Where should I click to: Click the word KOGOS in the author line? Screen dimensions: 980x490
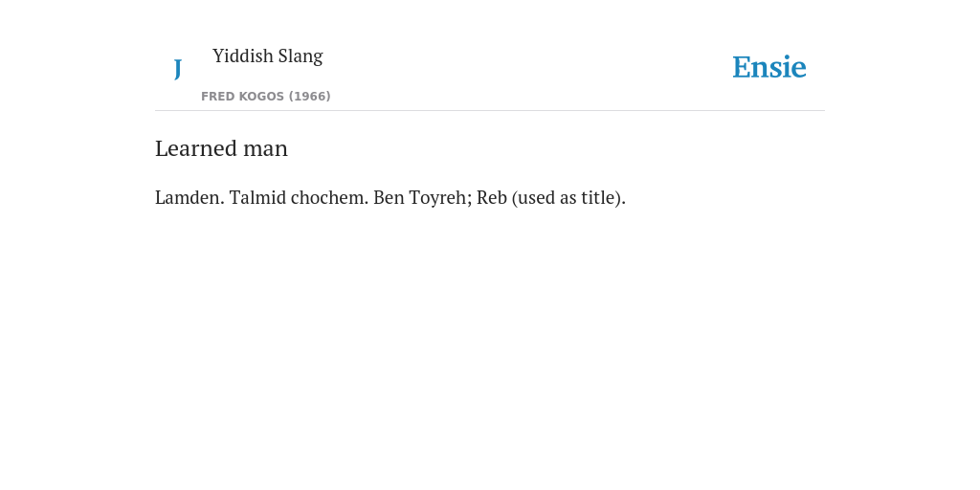[261, 97]
